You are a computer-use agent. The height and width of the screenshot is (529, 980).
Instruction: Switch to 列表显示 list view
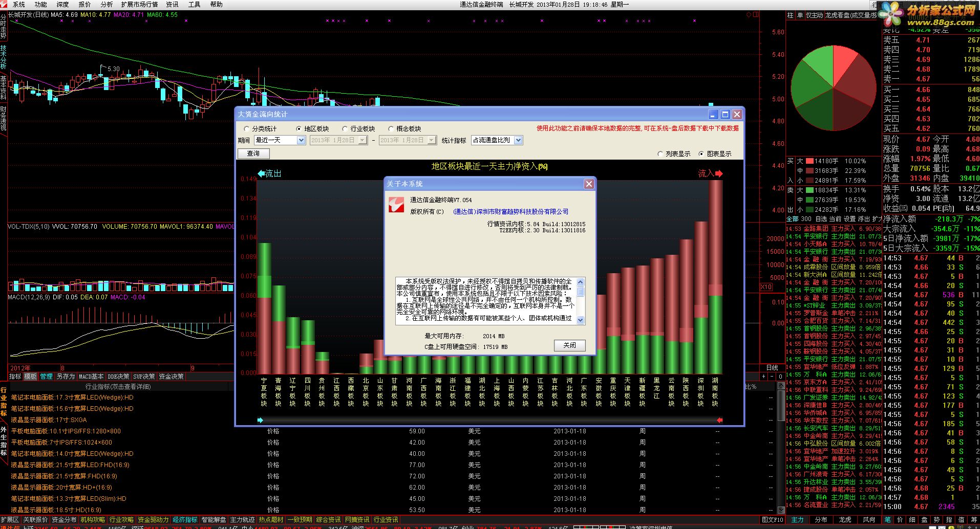(674, 154)
